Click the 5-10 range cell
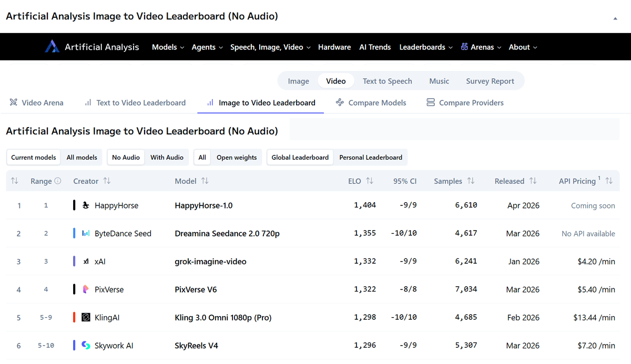 pos(46,345)
